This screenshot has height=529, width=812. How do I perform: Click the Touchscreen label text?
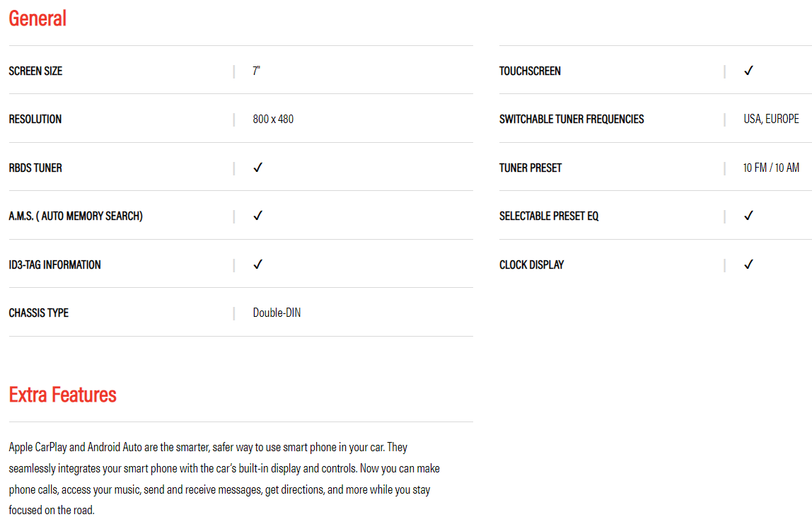pos(530,71)
